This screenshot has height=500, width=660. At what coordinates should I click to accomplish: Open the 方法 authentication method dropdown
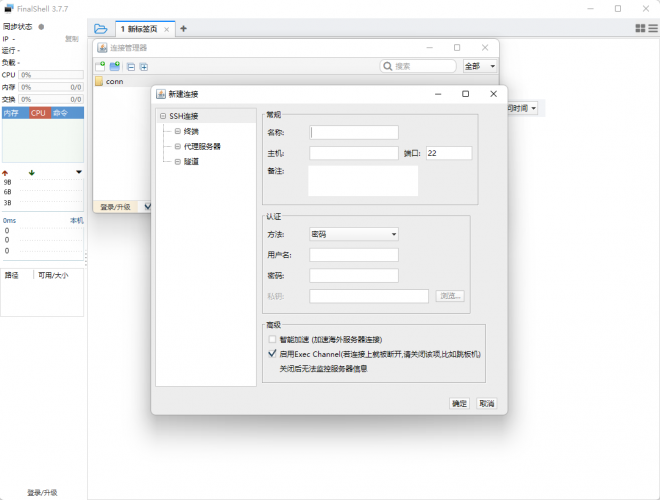354,234
